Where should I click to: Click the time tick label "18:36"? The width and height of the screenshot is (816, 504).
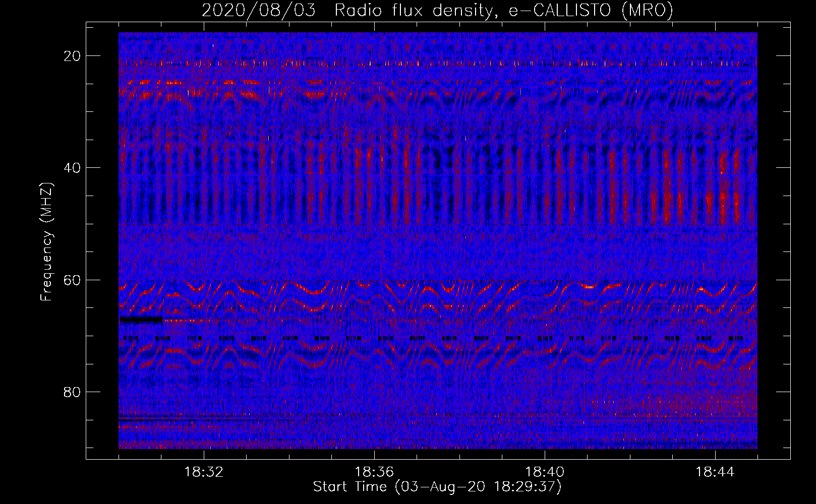(374, 472)
